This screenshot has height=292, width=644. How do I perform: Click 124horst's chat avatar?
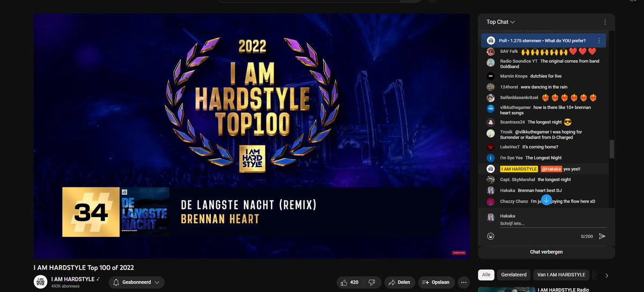click(491, 87)
